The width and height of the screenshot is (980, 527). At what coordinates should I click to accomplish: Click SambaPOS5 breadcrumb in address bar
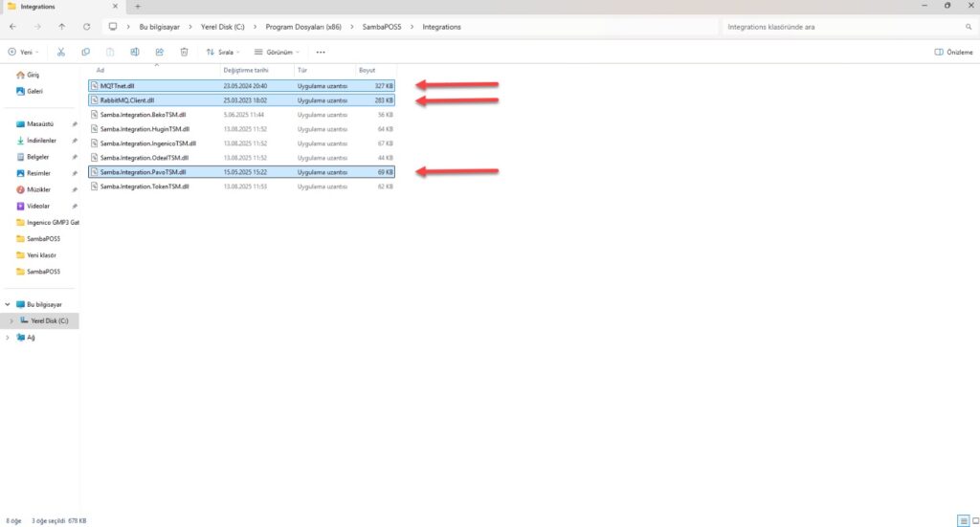382,27
